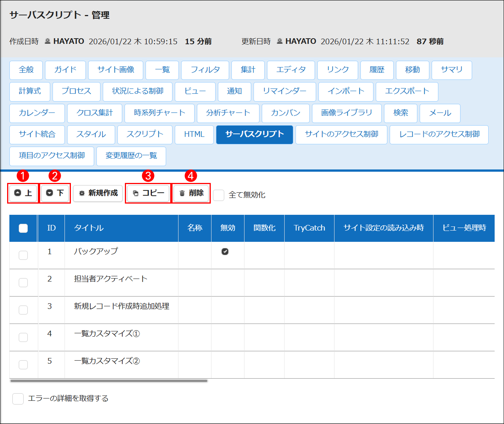Enable the 全て無効化 checkbox
Viewport: 504px width, 424px height.
(x=219, y=195)
